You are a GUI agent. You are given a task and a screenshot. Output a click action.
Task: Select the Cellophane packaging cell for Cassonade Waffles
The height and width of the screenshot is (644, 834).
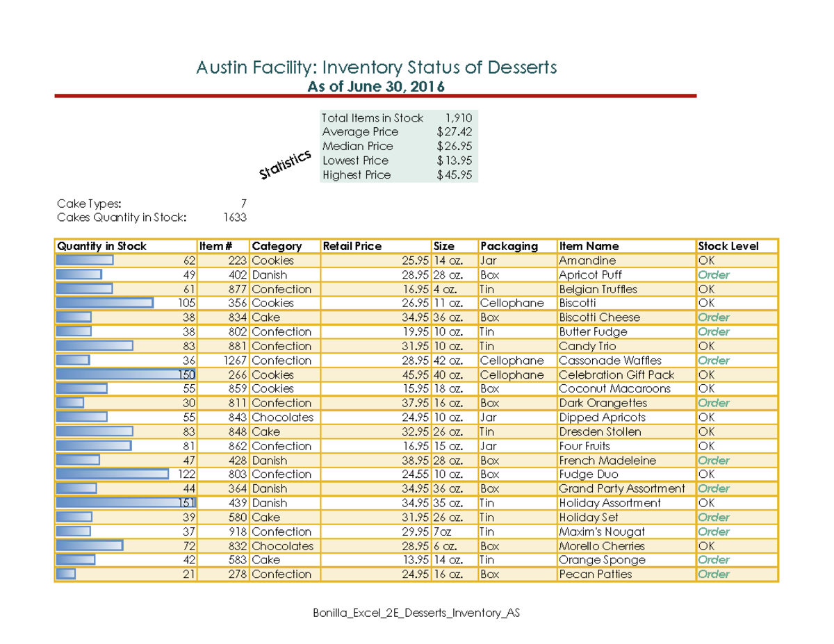pyautogui.click(x=512, y=361)
